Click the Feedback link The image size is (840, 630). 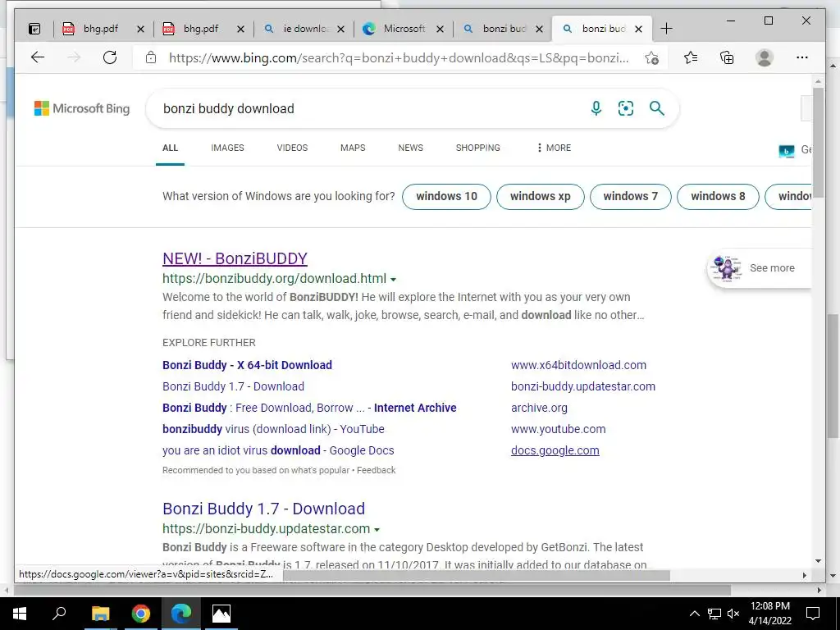(376, 470)
